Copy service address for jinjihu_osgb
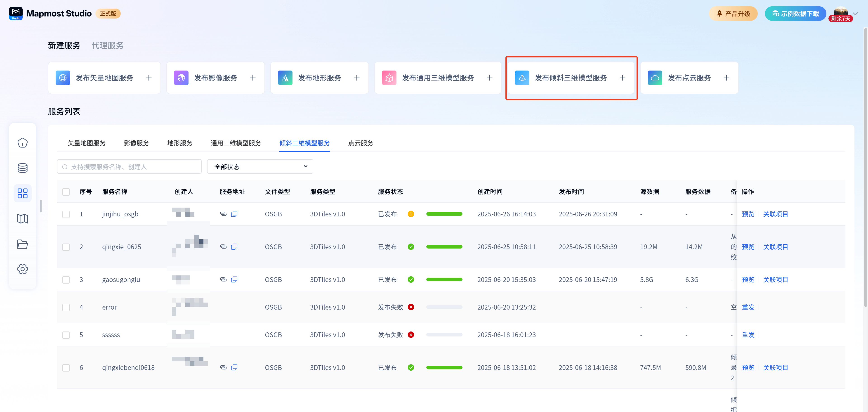This screenshot has height=412, width=868. [x=234, y=214]
